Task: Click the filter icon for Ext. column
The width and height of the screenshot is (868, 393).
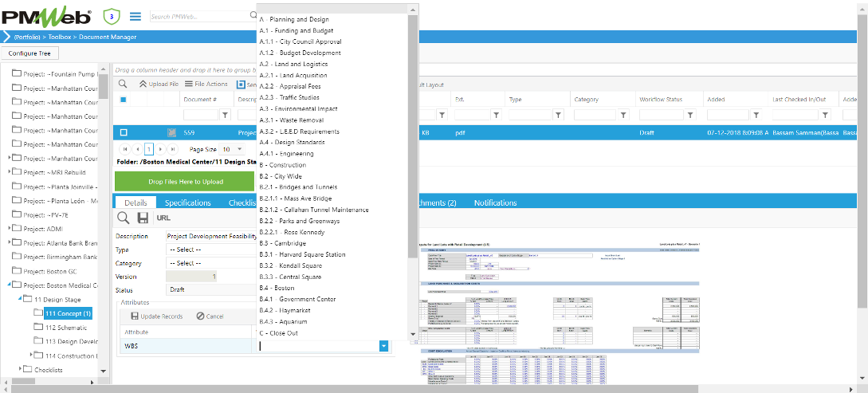Action: pyautogui.click(x=496, y=115)
